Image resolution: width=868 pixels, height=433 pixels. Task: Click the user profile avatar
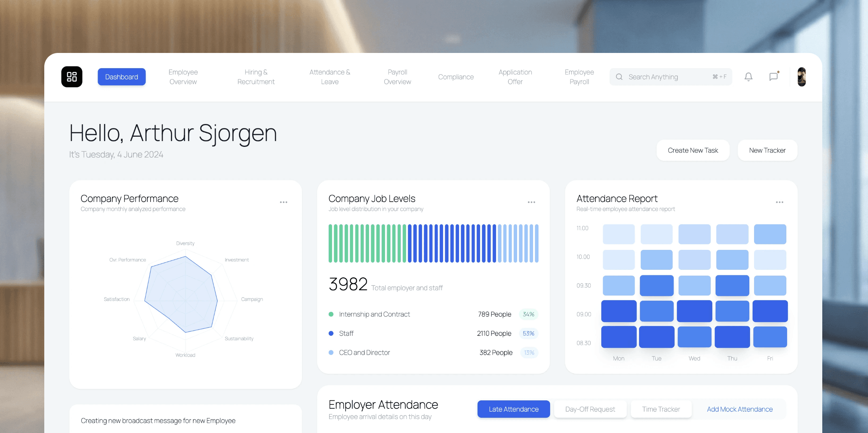(802, 77)
